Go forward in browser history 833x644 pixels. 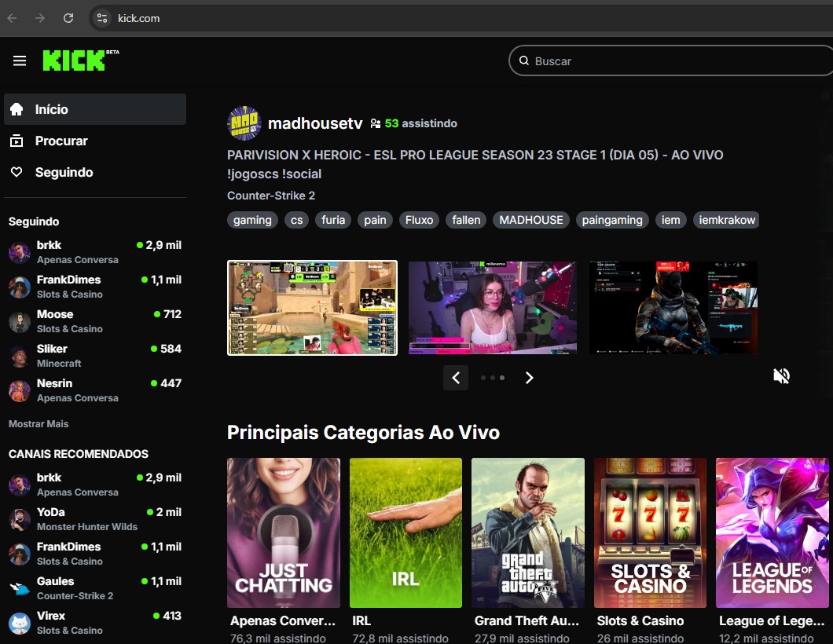click(x=40, y=18)
